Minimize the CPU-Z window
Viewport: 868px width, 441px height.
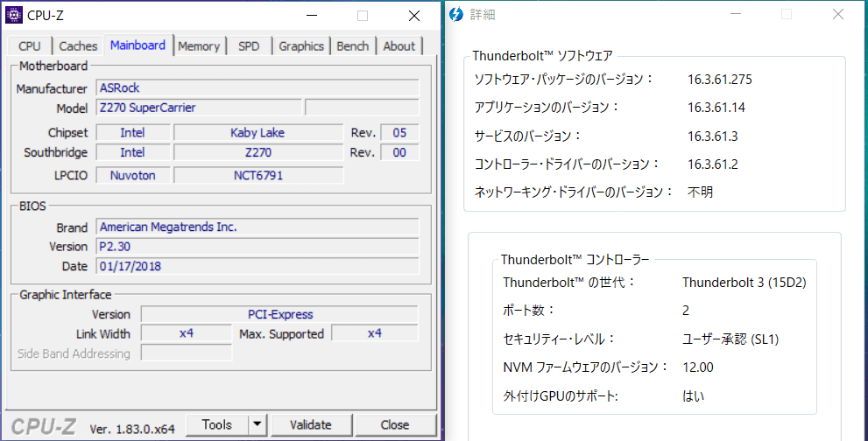[x=312, y=16]
